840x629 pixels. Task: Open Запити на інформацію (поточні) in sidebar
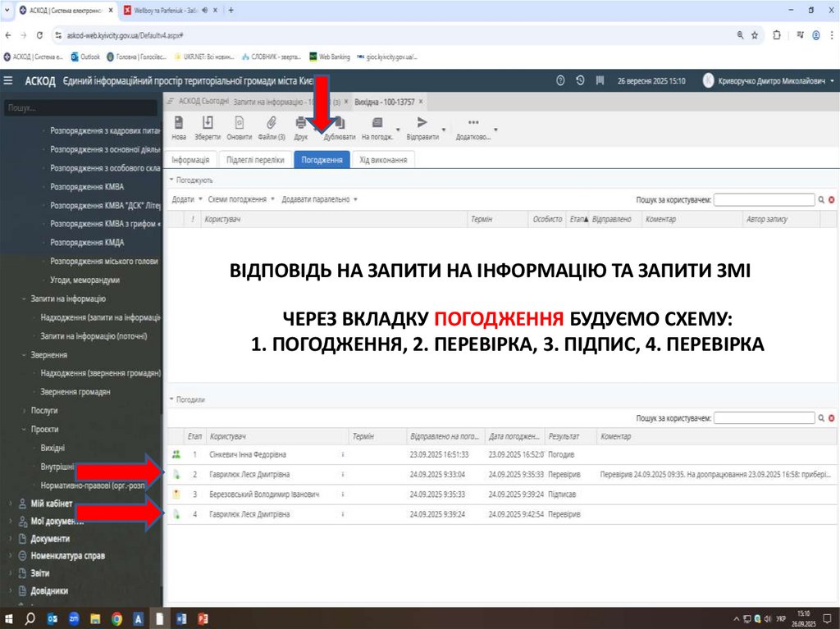click(94, 336)
